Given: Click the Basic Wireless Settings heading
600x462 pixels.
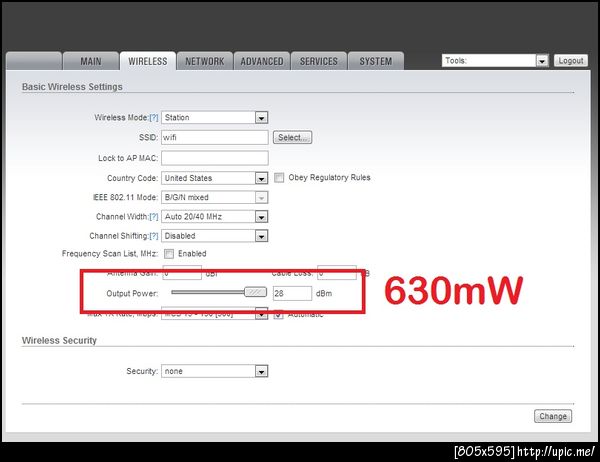Looking at the screenshot, I should (72, 87).
